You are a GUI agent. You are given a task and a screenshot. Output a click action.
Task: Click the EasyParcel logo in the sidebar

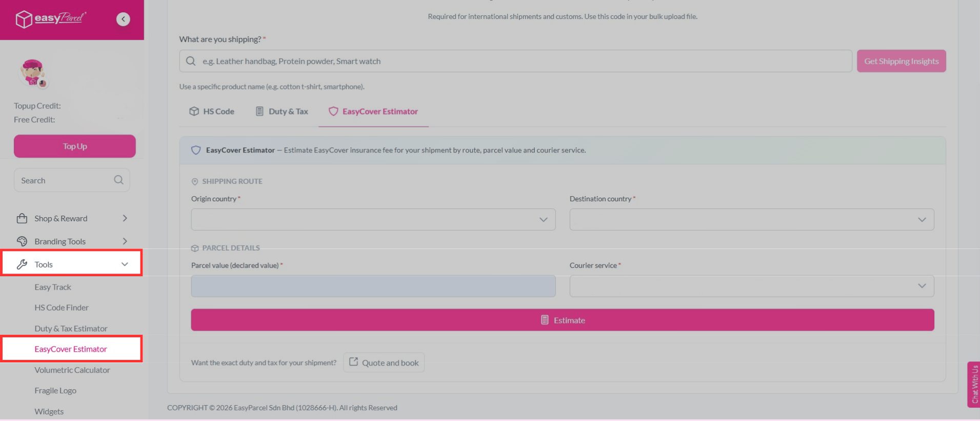click(x=50, y=18)
